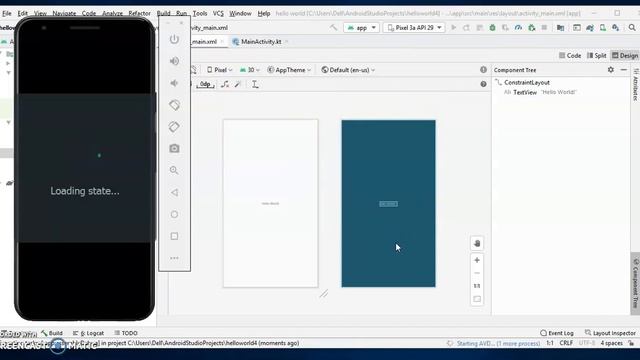
Task: Open Search Everywhere with the magnifier icon
Action: coord(632,28)
